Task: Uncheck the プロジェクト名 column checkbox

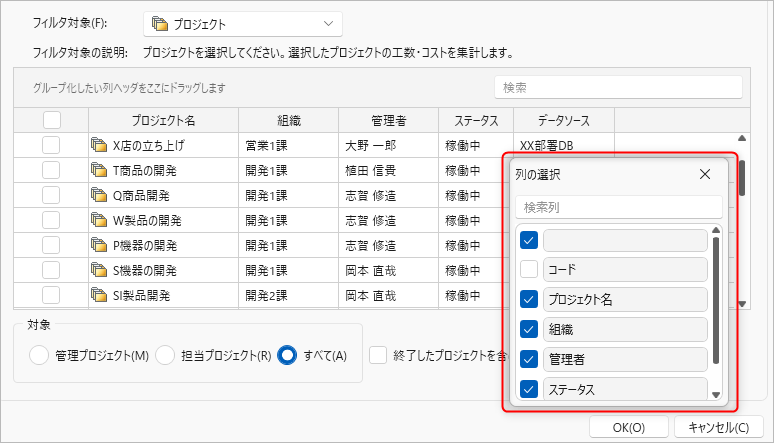Action: [530, 299]
